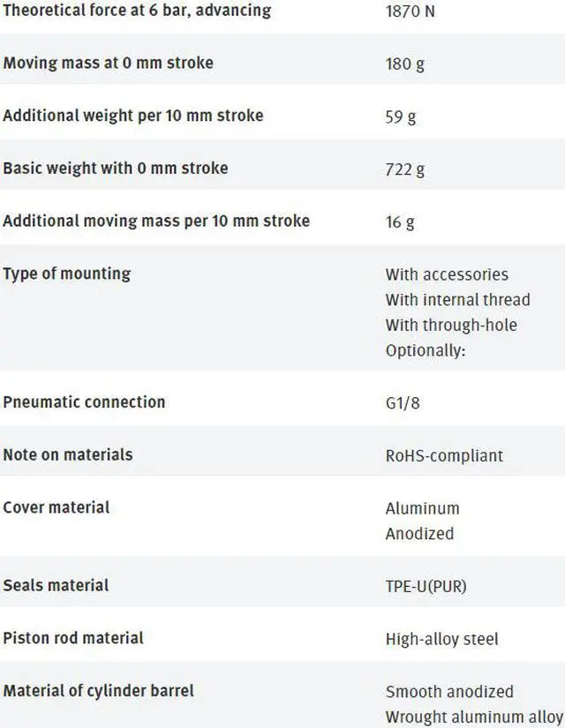Select the 'TPE-U(PUR)' seals value

426,586
